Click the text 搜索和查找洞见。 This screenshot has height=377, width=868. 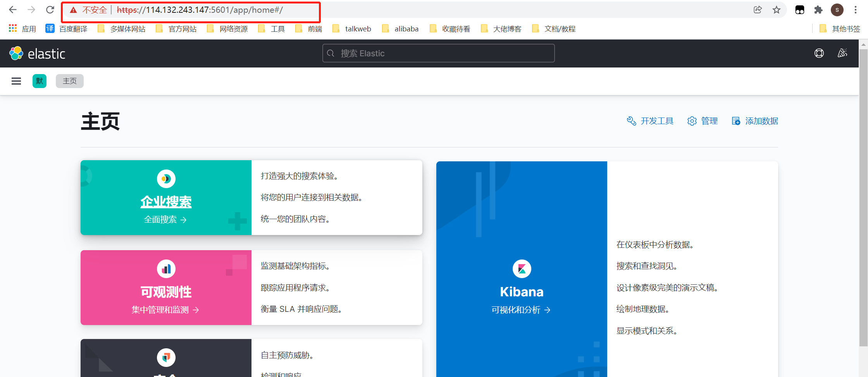tap(648, 266)
